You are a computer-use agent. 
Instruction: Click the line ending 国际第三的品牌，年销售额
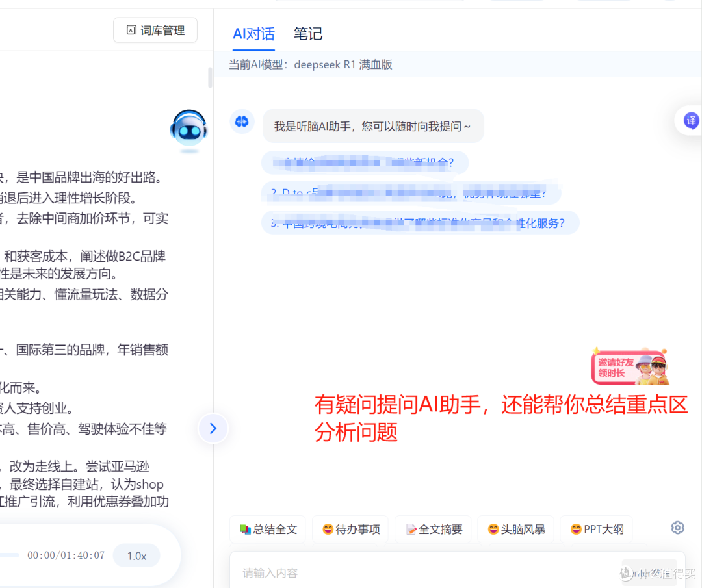point(84,350)
